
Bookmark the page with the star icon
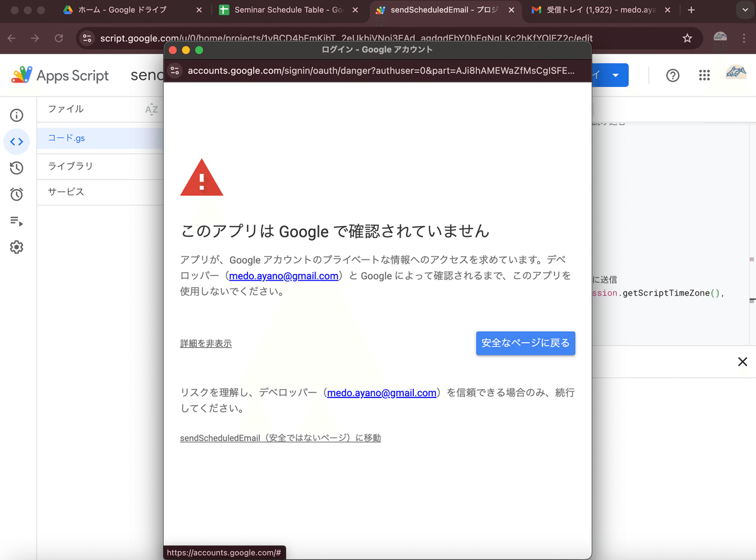coord(687,38)
